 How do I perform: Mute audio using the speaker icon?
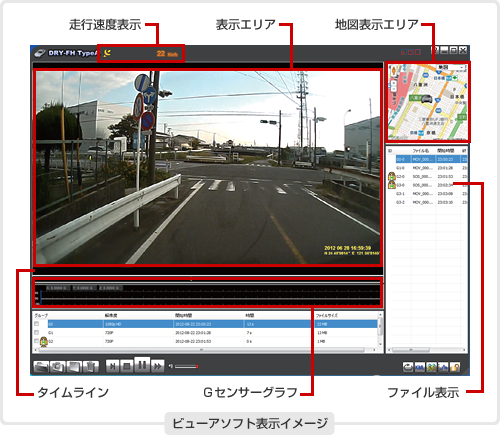click(x=170, y=366)
